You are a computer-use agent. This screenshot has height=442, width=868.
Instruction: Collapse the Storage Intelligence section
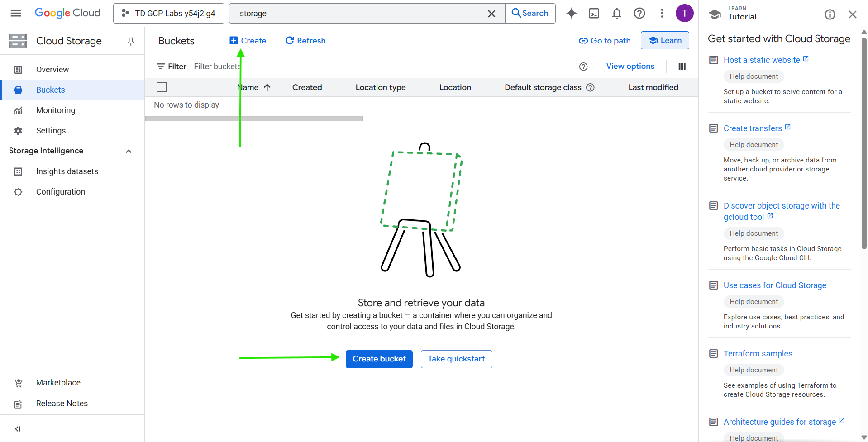click(x=129, y=151)
